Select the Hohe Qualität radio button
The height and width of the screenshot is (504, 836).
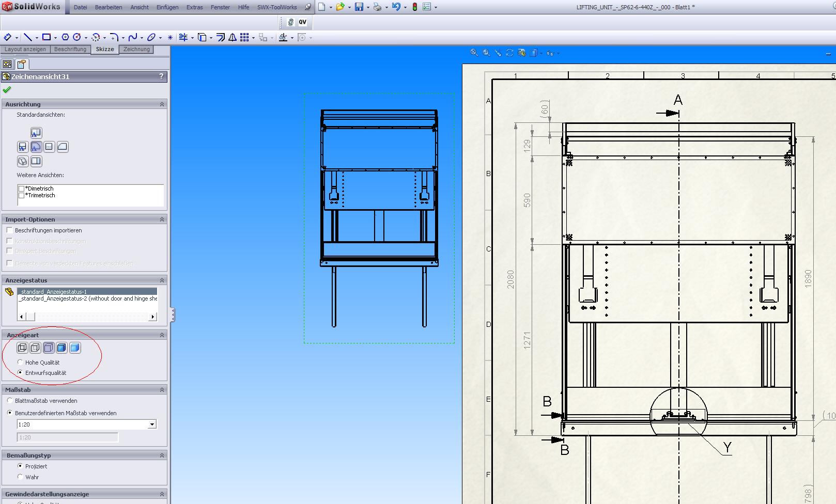(x=20, y=362)
